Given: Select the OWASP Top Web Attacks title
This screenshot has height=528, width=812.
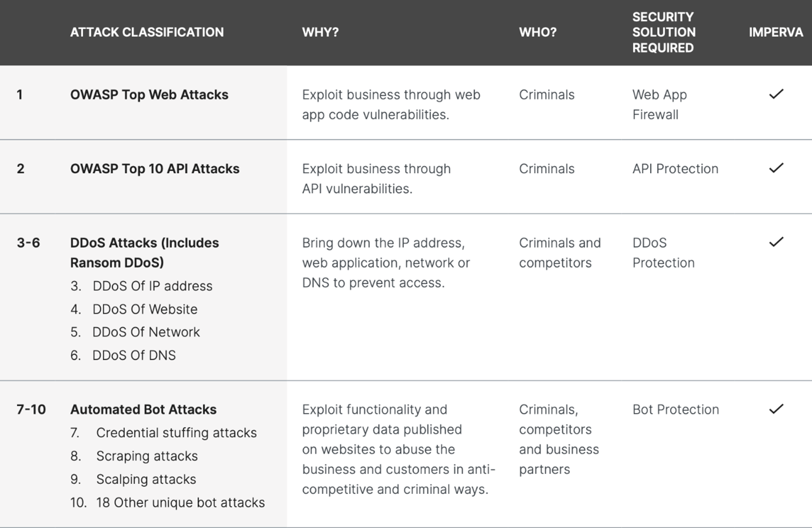Looking at the screenshot, I should tap(149, 95).
